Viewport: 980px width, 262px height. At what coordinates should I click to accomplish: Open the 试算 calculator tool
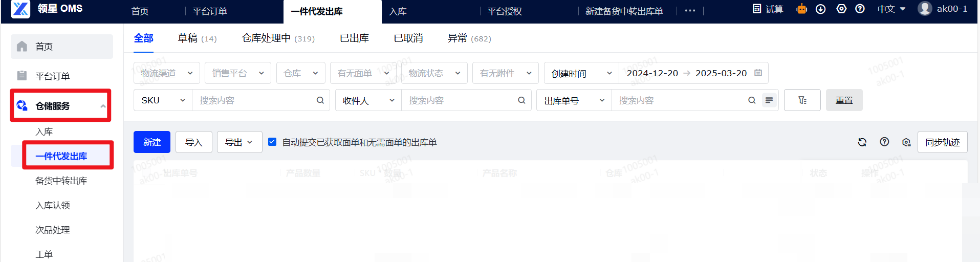click(x=768, y=9)
